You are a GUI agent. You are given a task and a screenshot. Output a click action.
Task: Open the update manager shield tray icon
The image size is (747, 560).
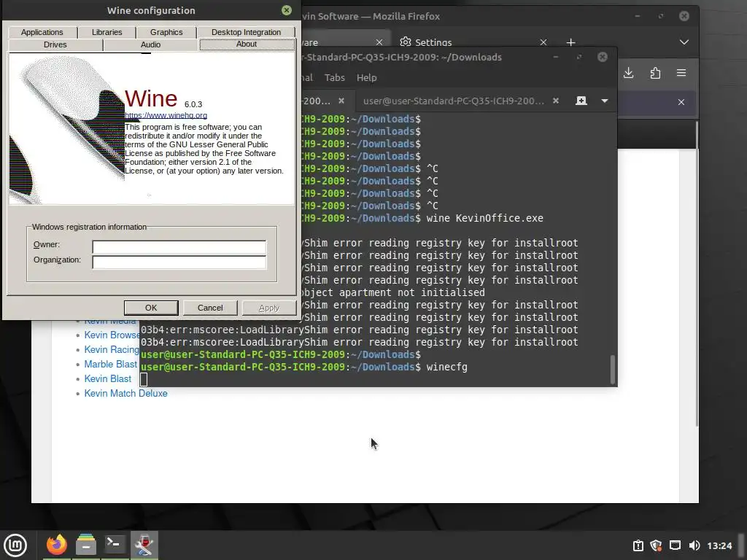tap(656, 545)
